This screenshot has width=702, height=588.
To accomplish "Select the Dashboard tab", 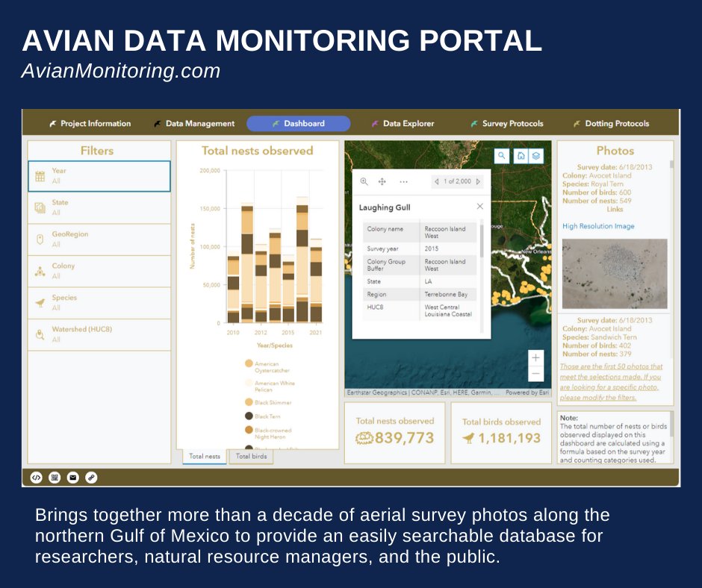I will [299, 124].
